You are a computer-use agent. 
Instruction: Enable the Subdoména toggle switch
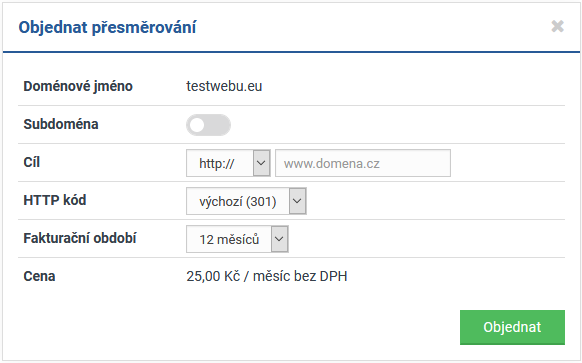tap(208, 125)
